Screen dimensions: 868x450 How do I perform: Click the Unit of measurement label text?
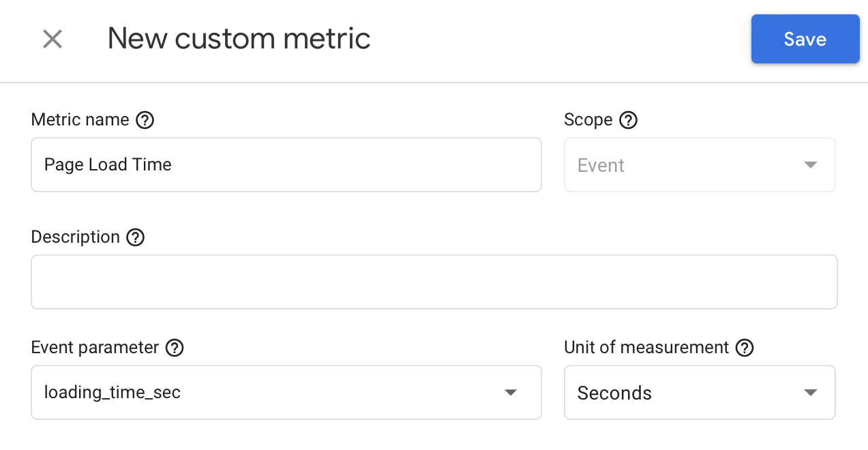tap(646, 348)
